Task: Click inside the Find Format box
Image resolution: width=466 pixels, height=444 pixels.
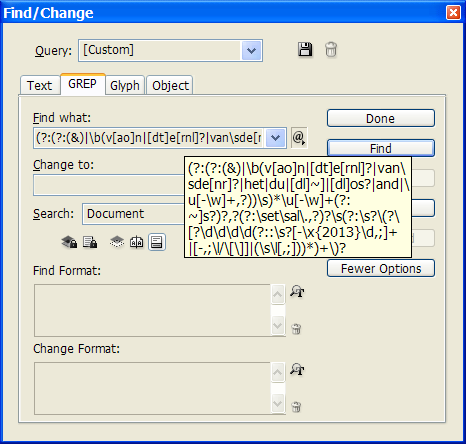Action: [x=152, y=310]
